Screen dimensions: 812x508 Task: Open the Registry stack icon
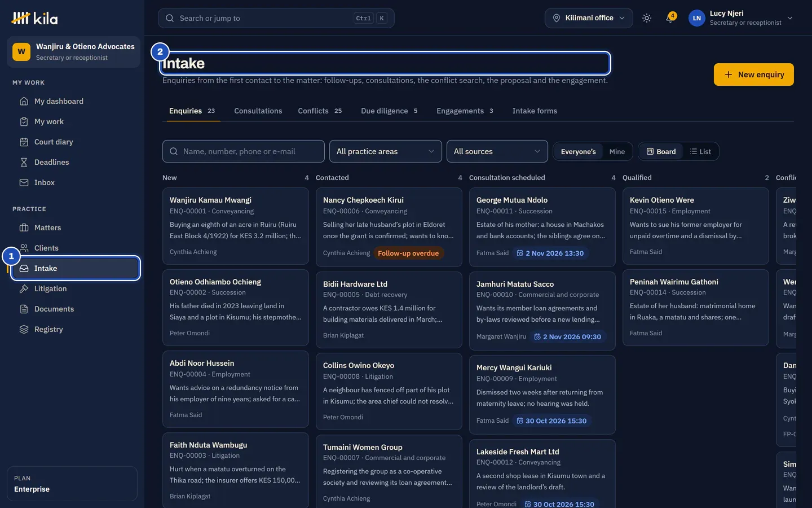coord(24,329)
